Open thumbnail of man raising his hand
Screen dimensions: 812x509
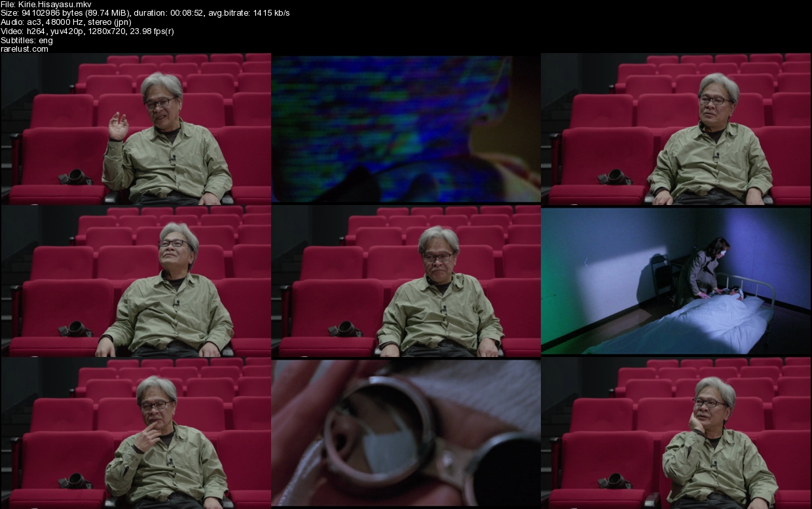click(136, 128)
